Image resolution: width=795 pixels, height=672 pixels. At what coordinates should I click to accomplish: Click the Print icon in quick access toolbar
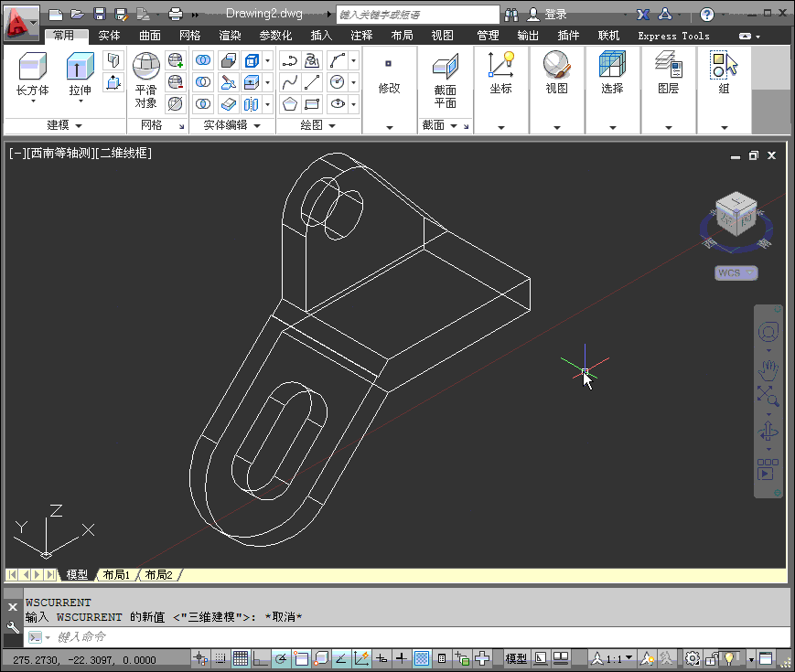pos(176,15)
